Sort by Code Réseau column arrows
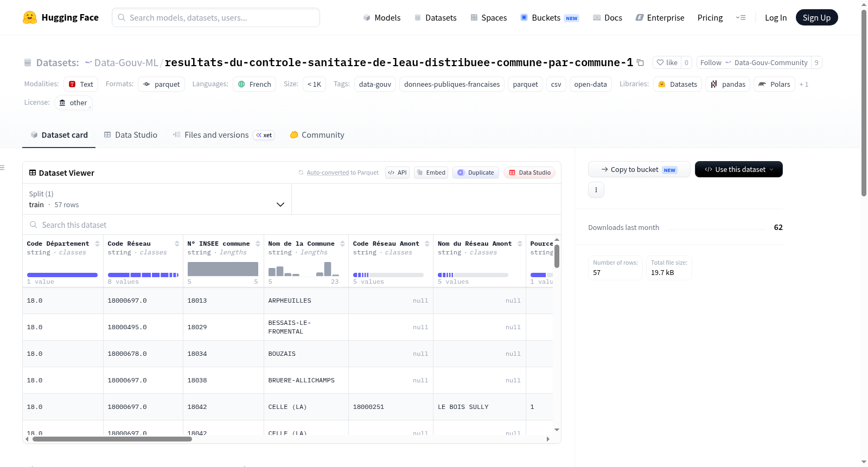 point(177,244)
